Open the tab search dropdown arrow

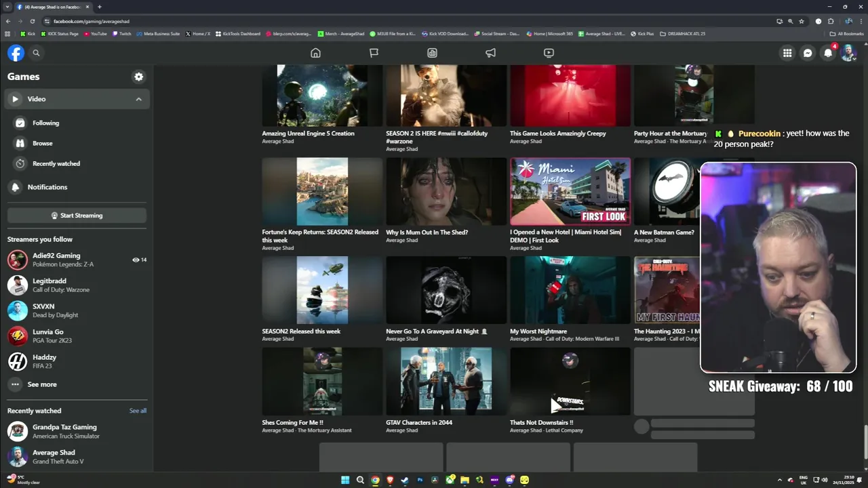[x=7, y=7]
